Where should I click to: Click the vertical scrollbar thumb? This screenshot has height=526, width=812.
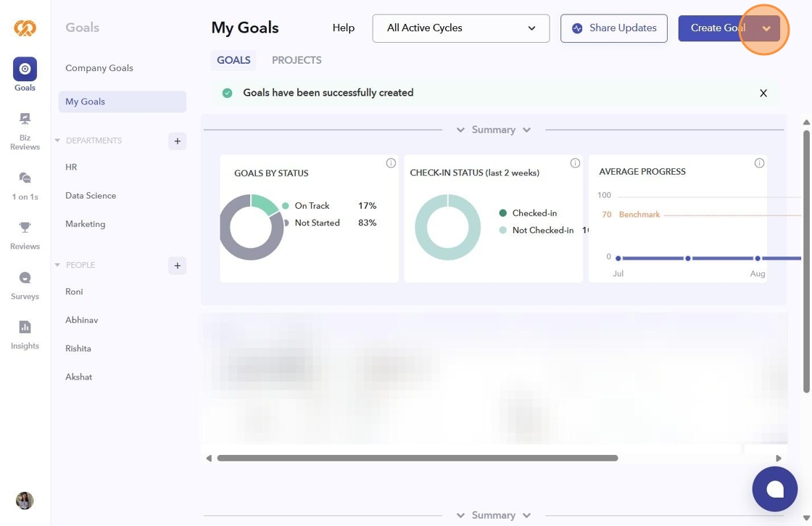point(806,262)
